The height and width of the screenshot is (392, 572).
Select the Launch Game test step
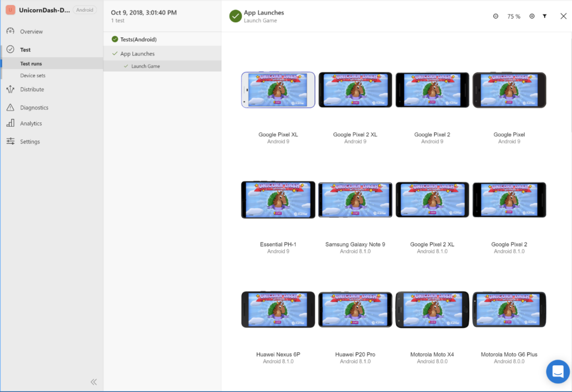tap(146, 66)
